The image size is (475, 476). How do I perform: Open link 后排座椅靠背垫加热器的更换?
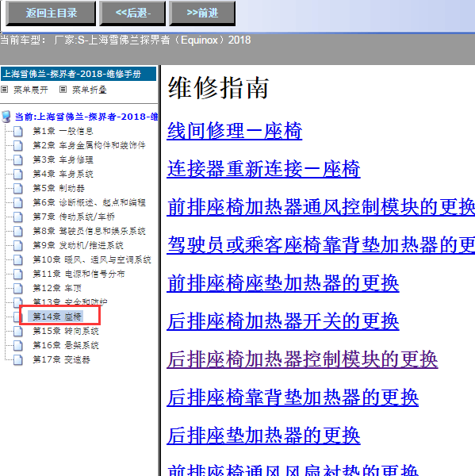293,397
